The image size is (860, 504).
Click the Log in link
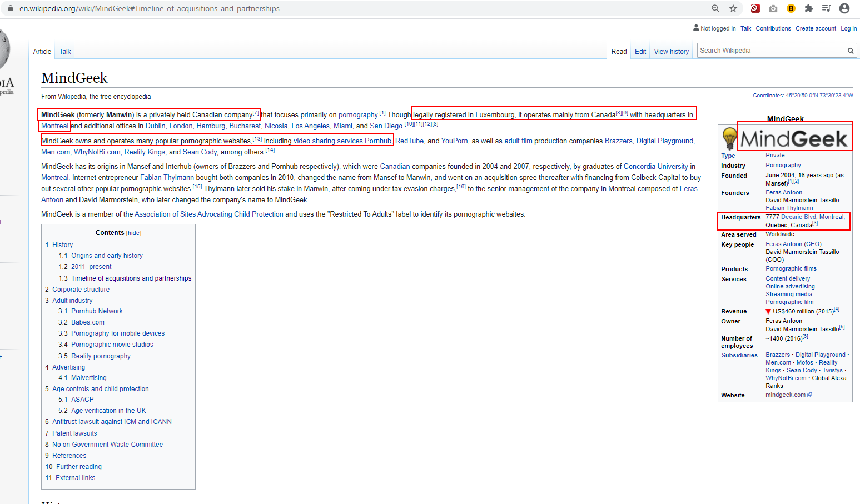point(848,28)
